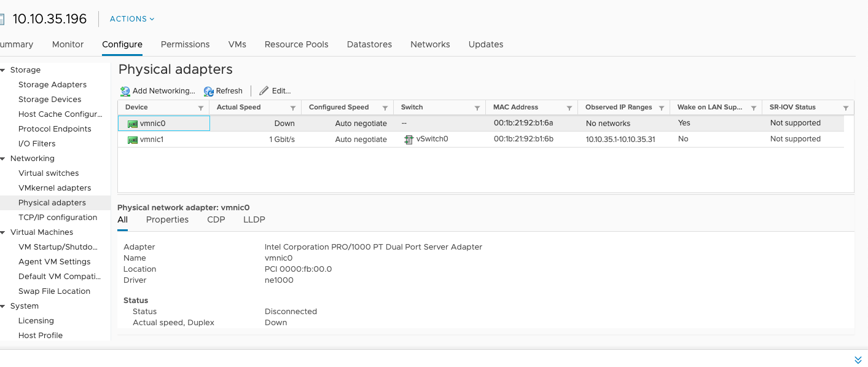Open the LLDP details tab
This screenshot has height=367, width=868.
(254, 219)
